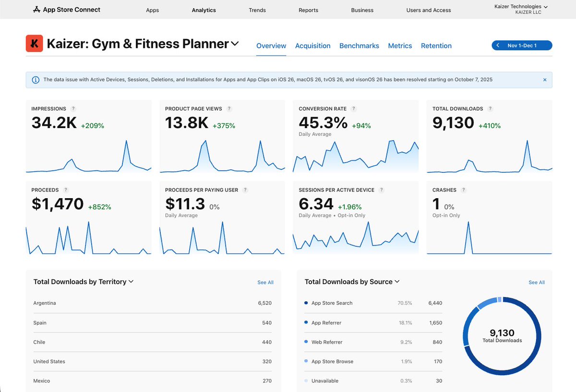576x392 pixels.
Task: Click the help icon next to Total Downloads
Action: (490, 109)
